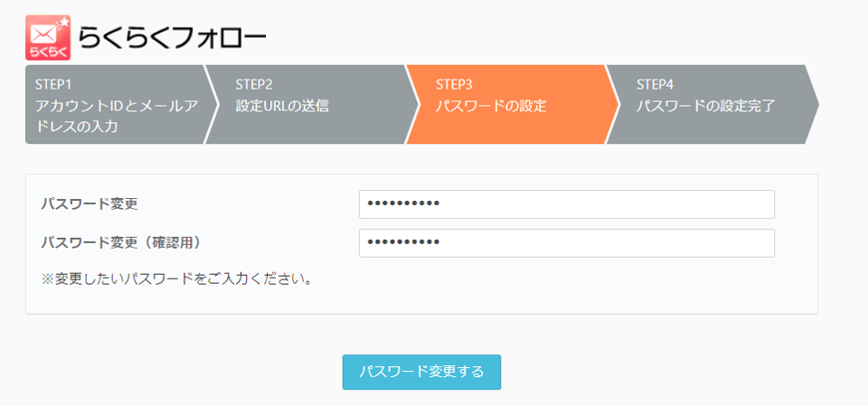Click the orange arrow tip of STEP3
Viewport: 868px width, 406px height.
point(612,105)
